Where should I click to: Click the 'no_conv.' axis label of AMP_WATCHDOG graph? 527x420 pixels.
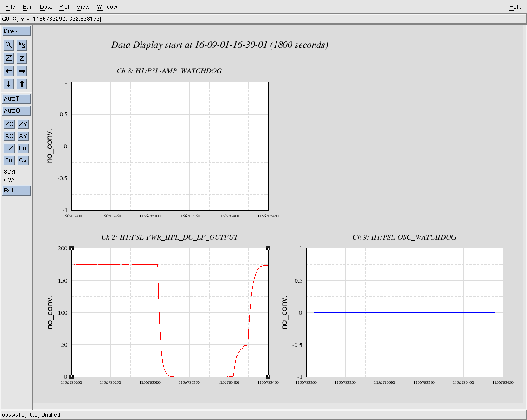pos(50,146)
